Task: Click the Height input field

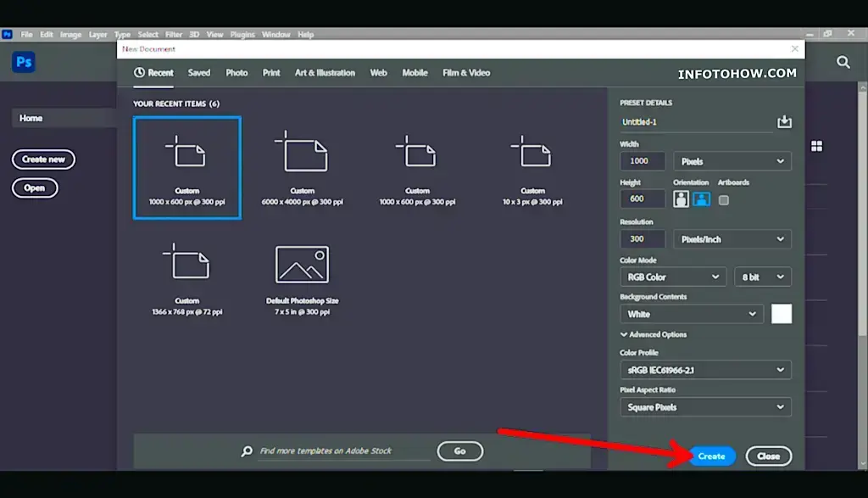Action: pos(643,199)
